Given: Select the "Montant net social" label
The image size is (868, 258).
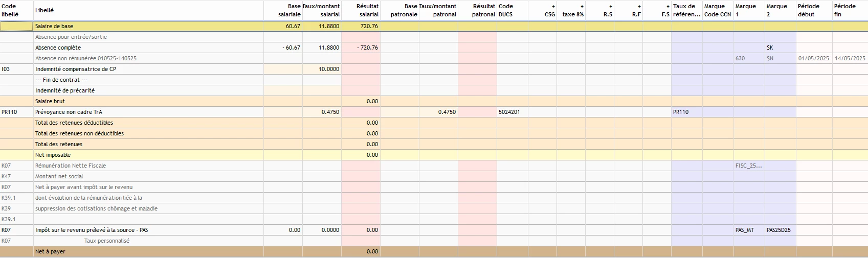Looking at the screenshot, I should [x=59, y=176].
